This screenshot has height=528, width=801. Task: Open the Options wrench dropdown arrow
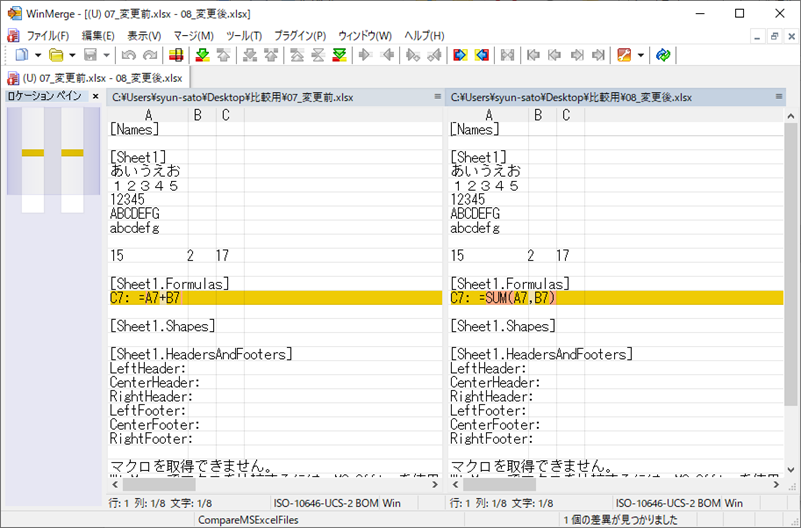(x=640, y=55)
